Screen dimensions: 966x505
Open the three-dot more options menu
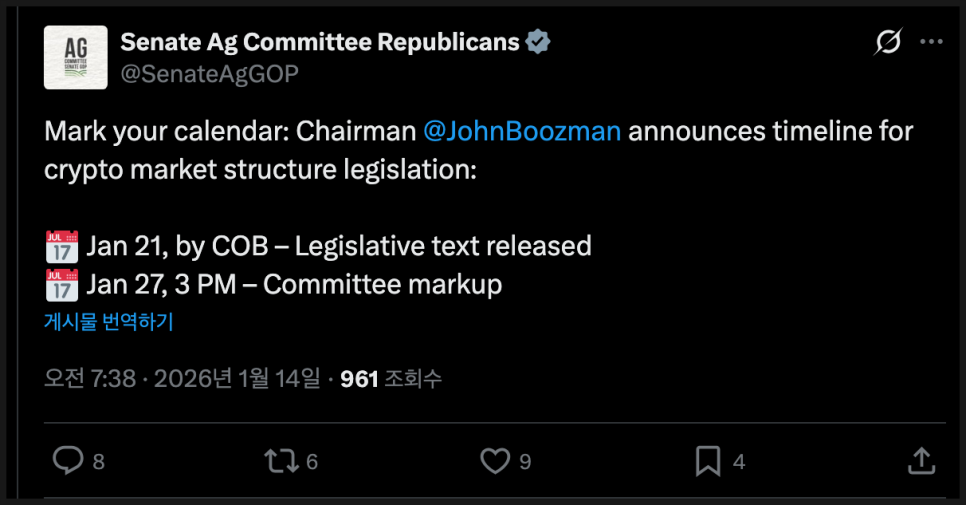click(931, 42)
